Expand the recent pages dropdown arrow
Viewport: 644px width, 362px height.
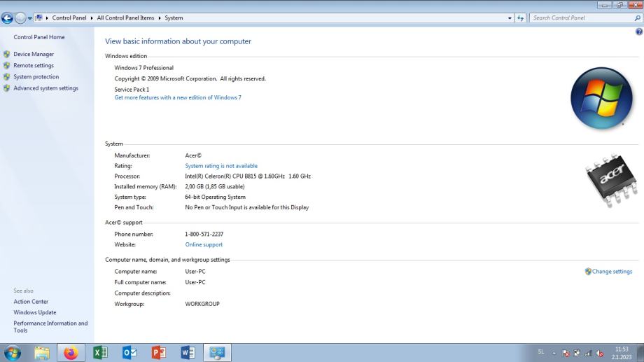coord(29,18)
